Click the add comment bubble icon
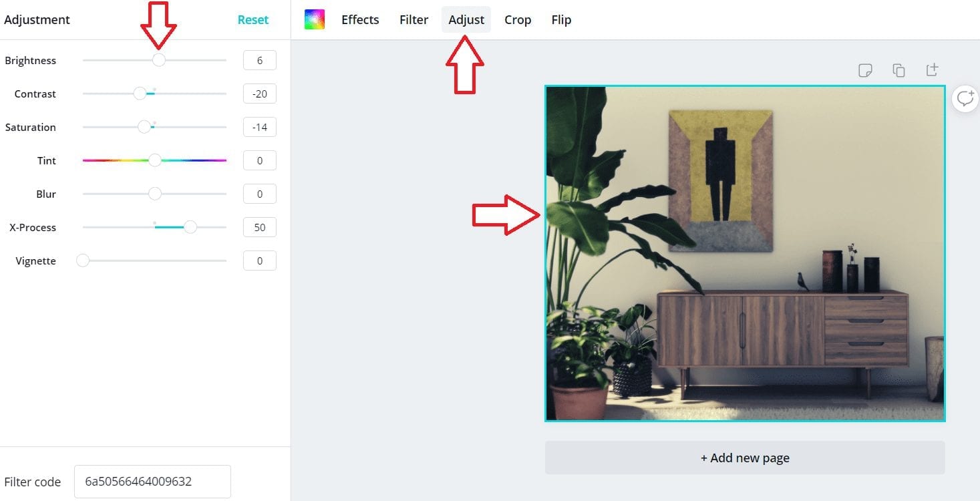Screen dimensions: 980x501 tap(965, 99)
